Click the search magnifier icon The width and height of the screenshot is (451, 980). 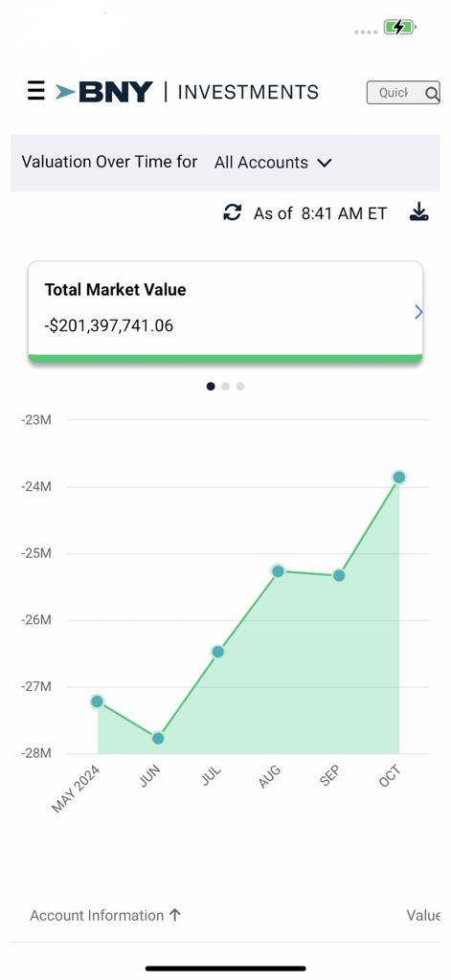pyautogui.click(x=432, y=93)
